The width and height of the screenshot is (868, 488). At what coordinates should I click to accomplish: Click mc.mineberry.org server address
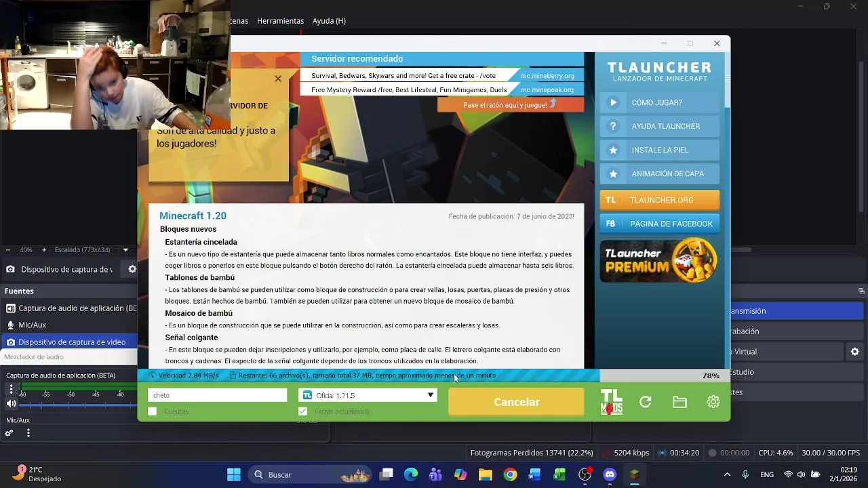547,76
